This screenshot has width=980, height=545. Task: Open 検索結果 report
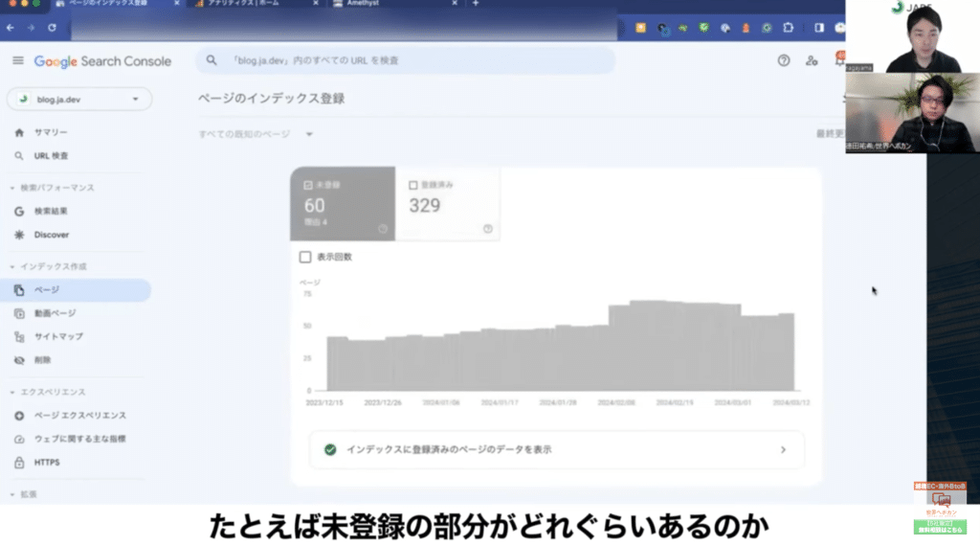point(51,212)
